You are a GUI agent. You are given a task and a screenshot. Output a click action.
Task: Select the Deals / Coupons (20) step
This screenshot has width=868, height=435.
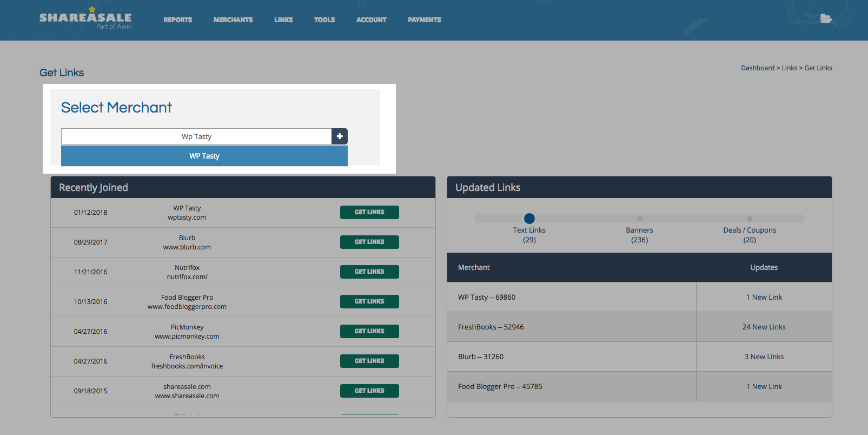click(750, 235)
